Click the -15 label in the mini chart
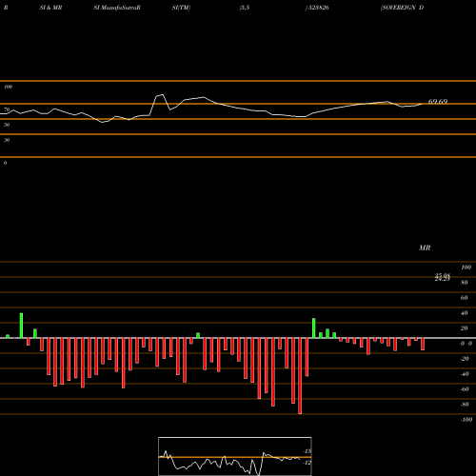Image resolution: width=476 pixels, height=476 pixels. (307, 451)
